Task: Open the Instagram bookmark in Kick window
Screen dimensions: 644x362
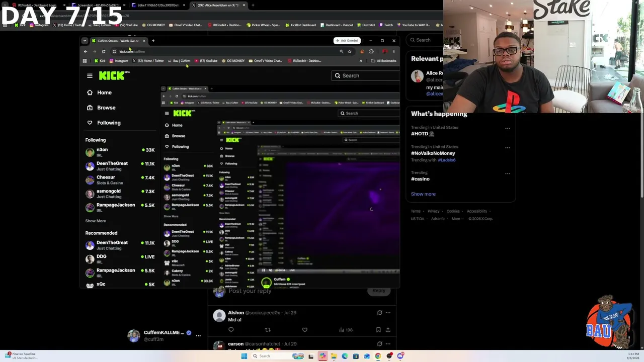Action: [x=118, y=61]
